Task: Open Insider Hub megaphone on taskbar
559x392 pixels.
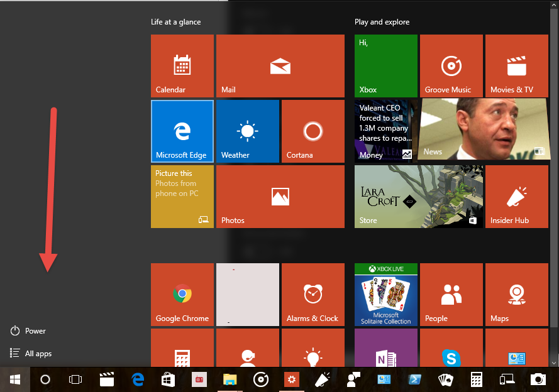Action: [323, 379]
